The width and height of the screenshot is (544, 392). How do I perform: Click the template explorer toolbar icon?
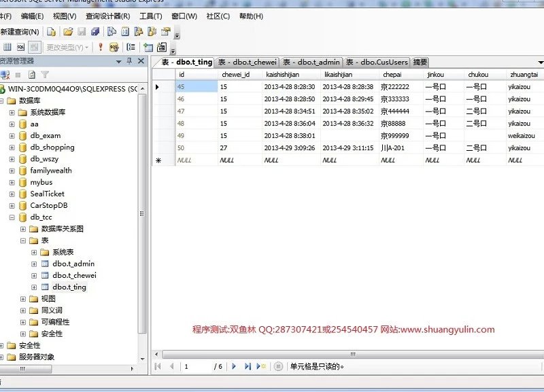(152, 32)
